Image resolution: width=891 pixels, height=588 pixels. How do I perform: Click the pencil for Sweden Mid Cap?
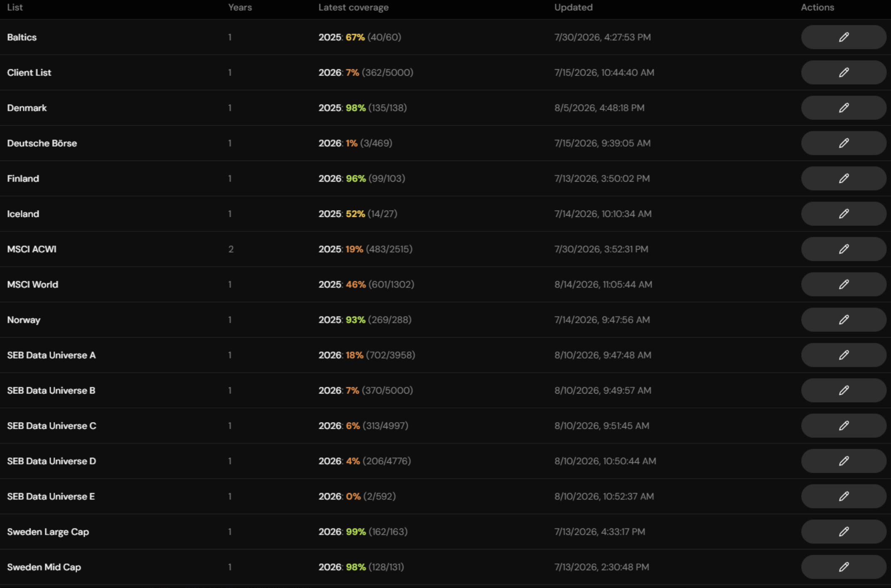[844, 567]
